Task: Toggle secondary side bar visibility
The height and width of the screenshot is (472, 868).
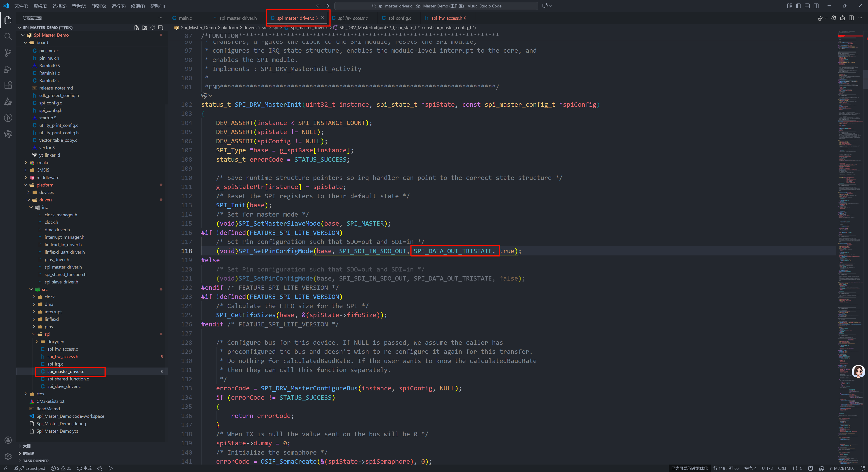Action: point(816,6)
